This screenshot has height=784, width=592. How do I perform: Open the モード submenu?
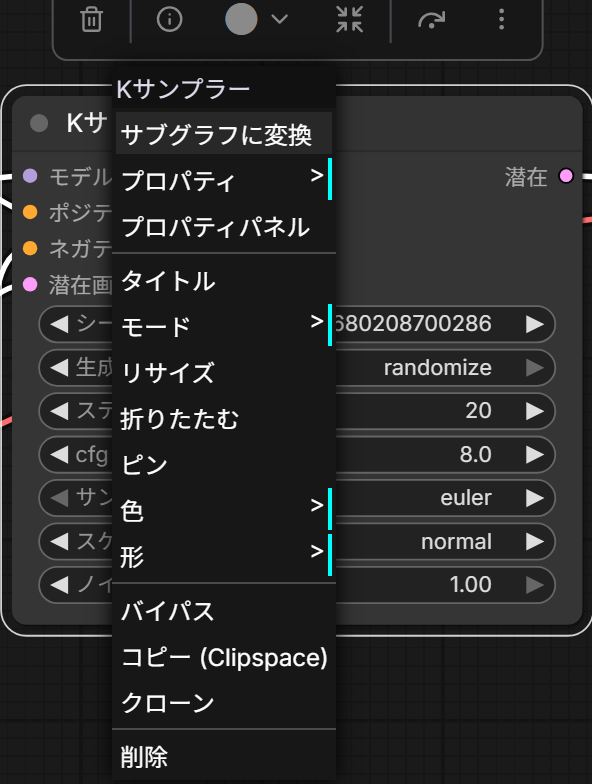(224, 326)
